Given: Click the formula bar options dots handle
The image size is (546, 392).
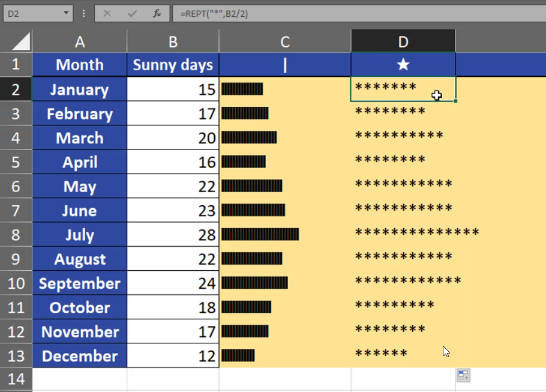Looking at the screenshot, I should point(83,13).
